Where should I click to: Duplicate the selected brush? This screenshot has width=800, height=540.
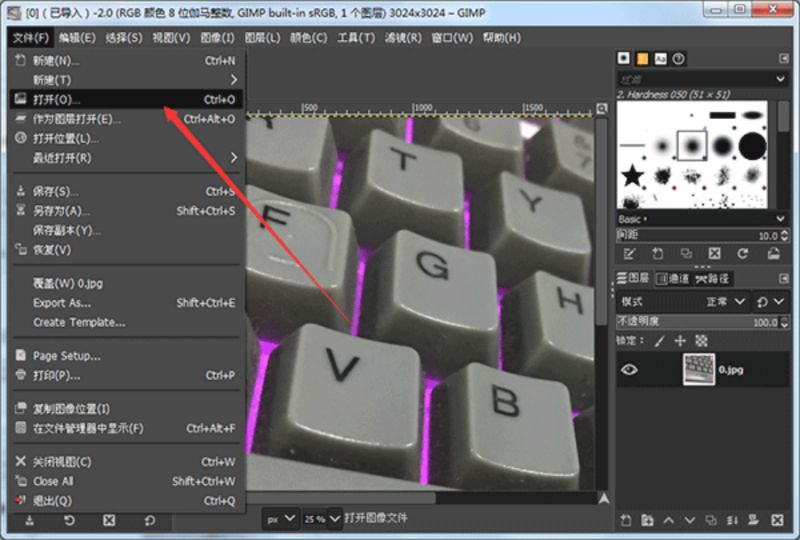[686, 254]
